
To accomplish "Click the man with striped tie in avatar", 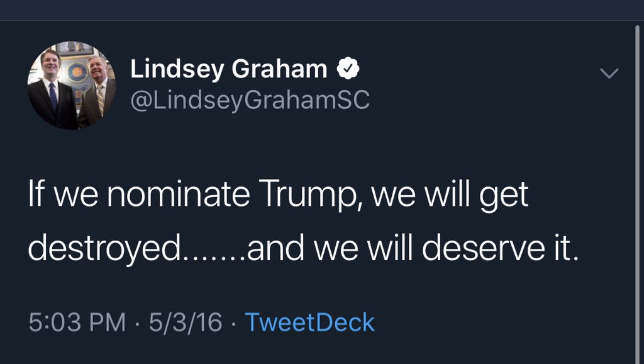I will (x=97, y=91).
